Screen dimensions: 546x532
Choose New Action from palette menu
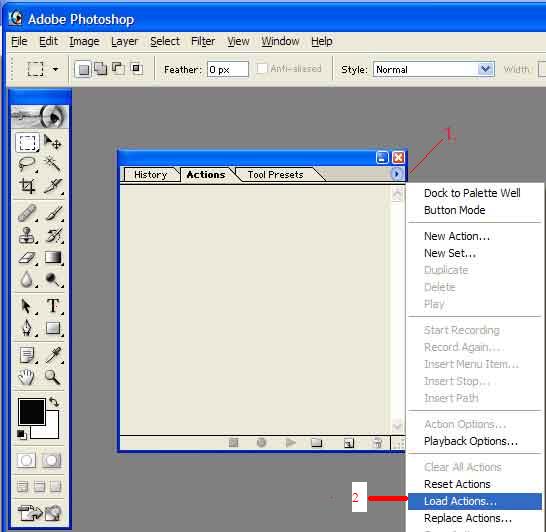tap(475, 236)
